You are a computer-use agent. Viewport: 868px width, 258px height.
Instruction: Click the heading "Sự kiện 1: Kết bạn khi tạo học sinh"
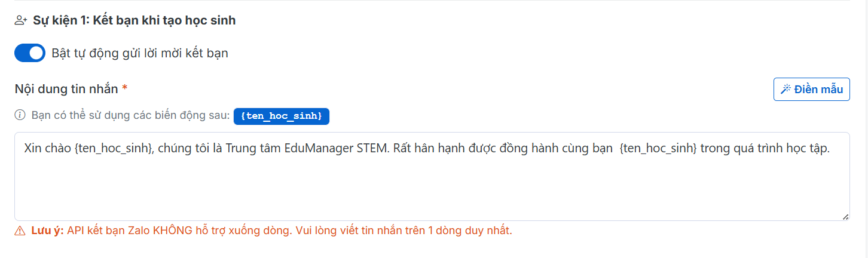[x=135, y=21]
